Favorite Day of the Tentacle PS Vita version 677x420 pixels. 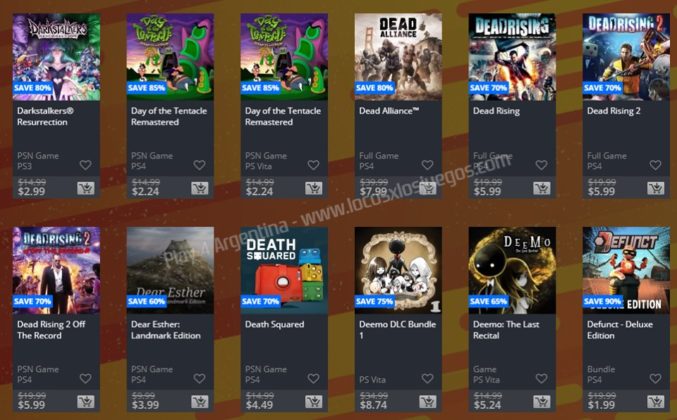click(313, 165)
